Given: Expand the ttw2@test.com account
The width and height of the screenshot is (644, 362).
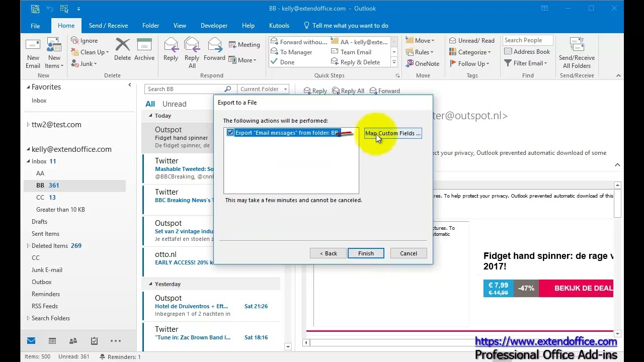Looking at the screenshot, I should (x=28, y=125).
